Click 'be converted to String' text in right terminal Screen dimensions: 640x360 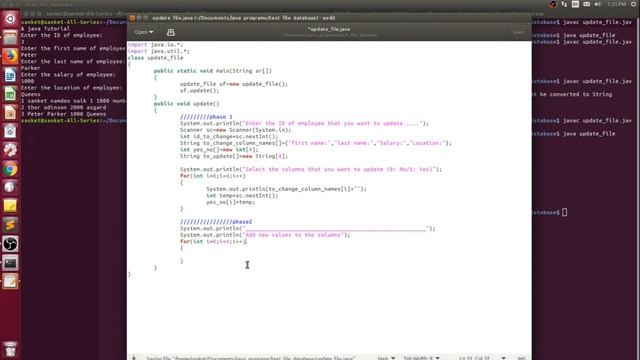click(x=576, y=94)
